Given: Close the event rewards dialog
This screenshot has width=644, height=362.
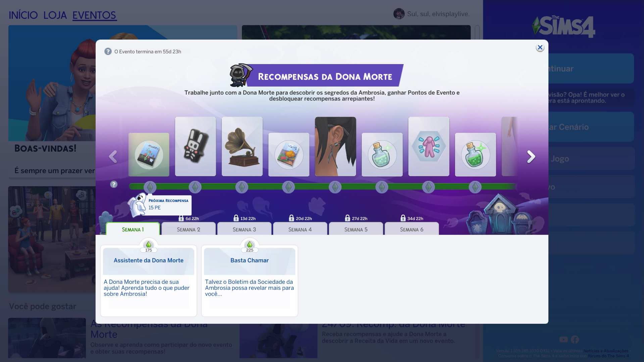Looking at the screenshot, I should (540, 48).
